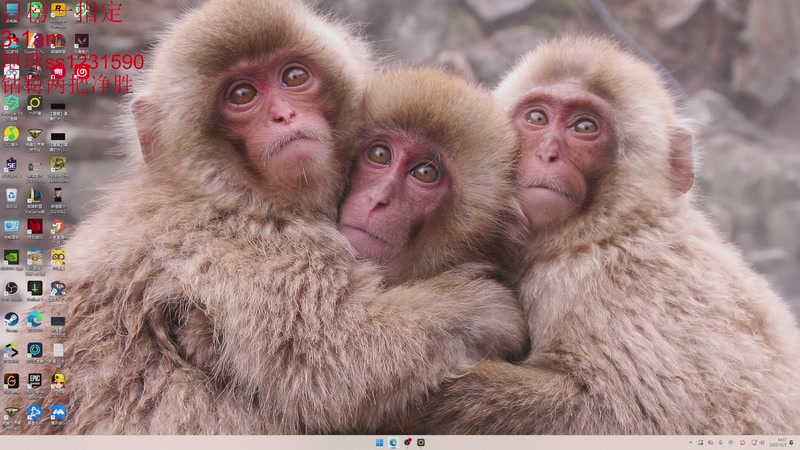Open the orange G logo desktop shortcut
Image resolution: width=800 pixels, height=450 pixels.
[x=11, y=381]
